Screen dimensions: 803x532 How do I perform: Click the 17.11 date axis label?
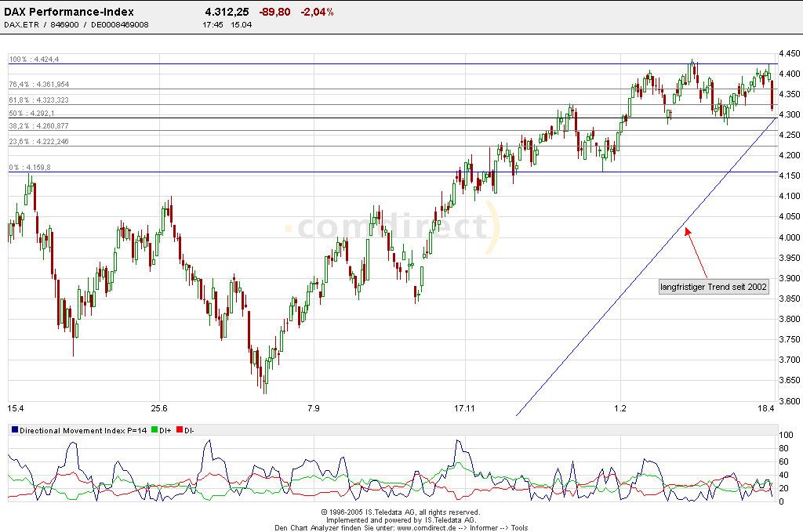click(464, 408)
